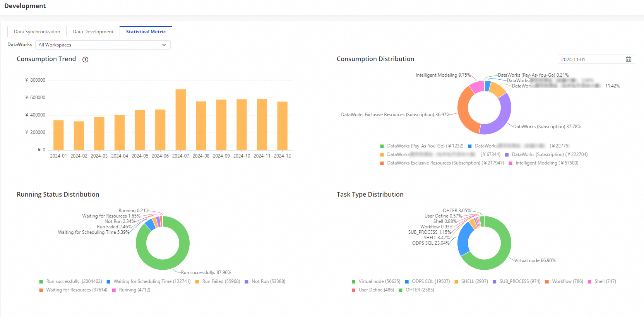Click the dropdown chevron for workspaces
The height and width of the screenshot is (317, 644).
click(x=164, y=45)
